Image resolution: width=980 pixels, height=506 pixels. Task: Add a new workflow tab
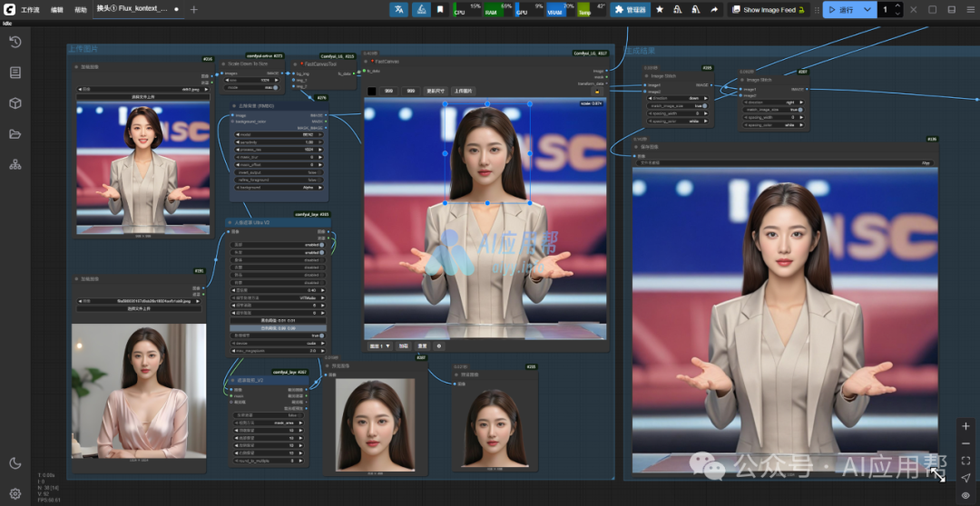[x=194, y=9]
